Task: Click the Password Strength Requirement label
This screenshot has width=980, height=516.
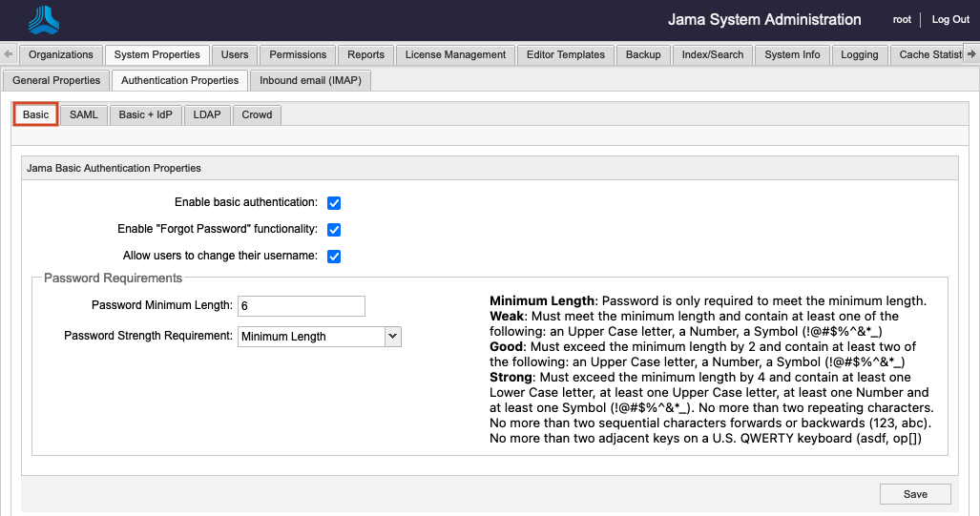Action: point(148,336)
